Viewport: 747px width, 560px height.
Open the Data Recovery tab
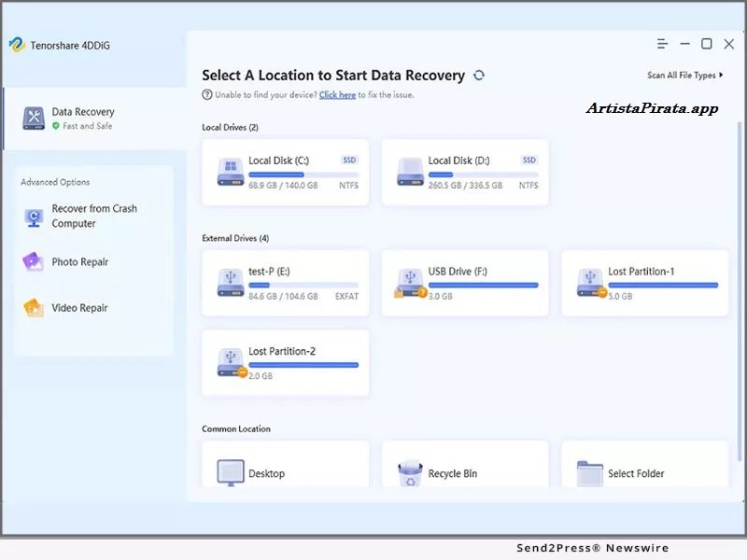click(82, 119)
